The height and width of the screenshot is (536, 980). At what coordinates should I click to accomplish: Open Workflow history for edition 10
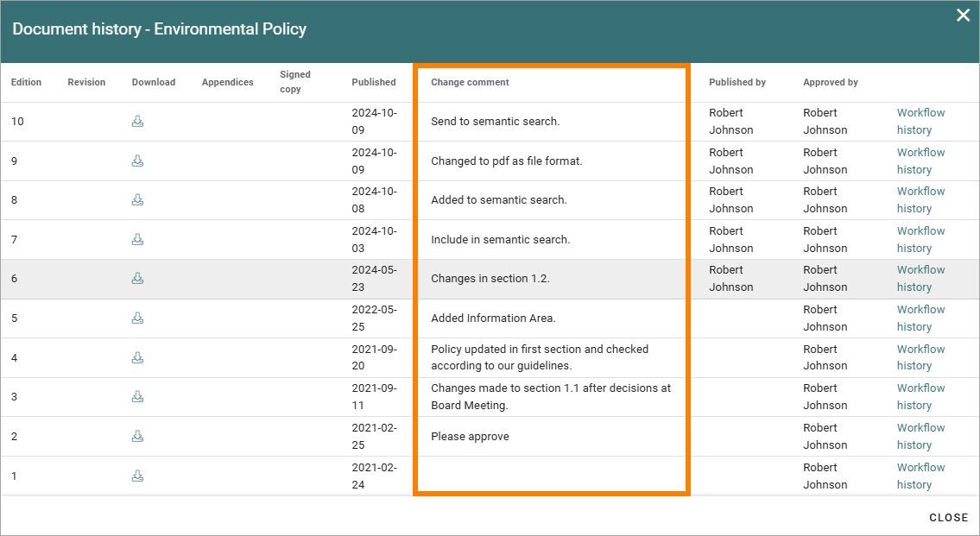[x=920, y=121]
